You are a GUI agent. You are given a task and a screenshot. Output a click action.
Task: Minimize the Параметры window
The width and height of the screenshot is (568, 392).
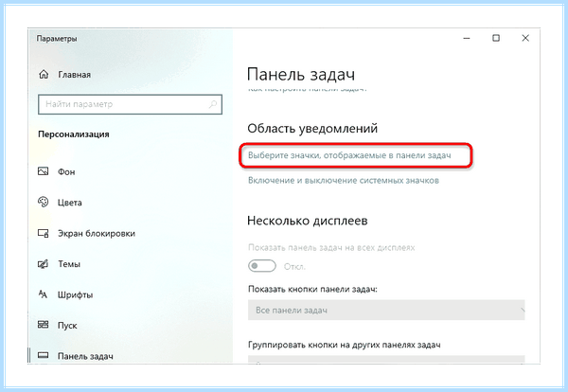[467, 38]
